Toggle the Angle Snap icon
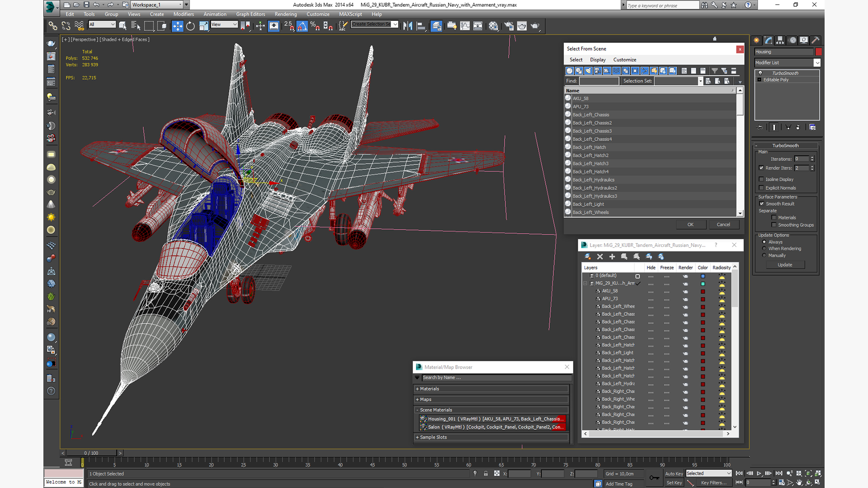 tap(302, 26)
